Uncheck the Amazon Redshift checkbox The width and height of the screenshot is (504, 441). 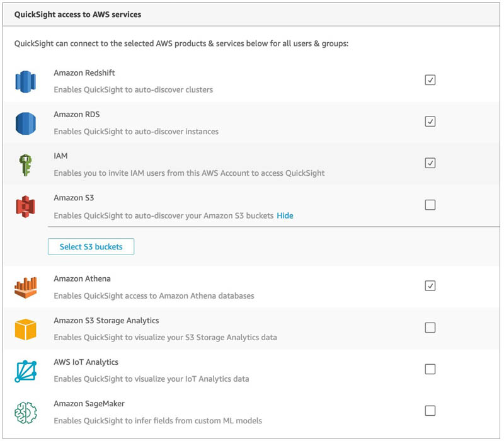[430, 80]
